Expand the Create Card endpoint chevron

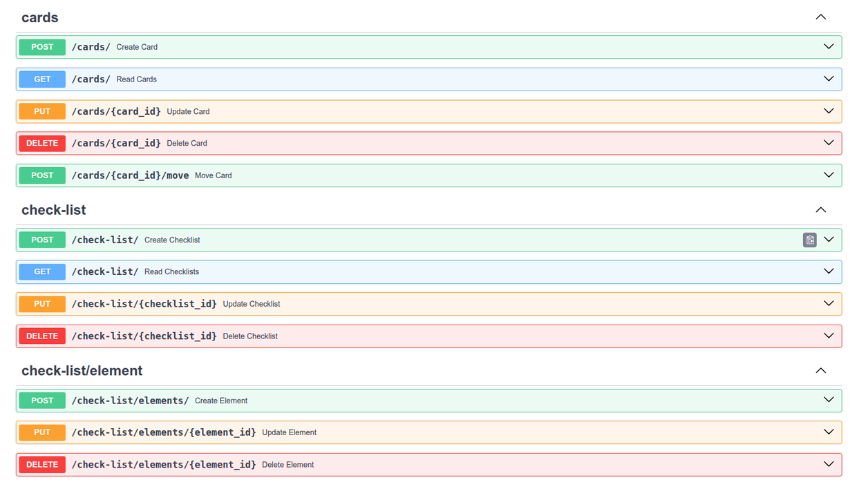tap(829, 47)
